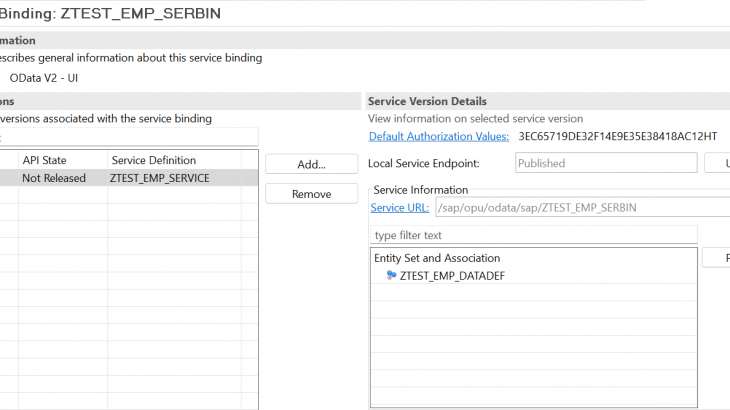Click the API State column header
This screenshot has width=730, height=410.
(x=62, y=160)
